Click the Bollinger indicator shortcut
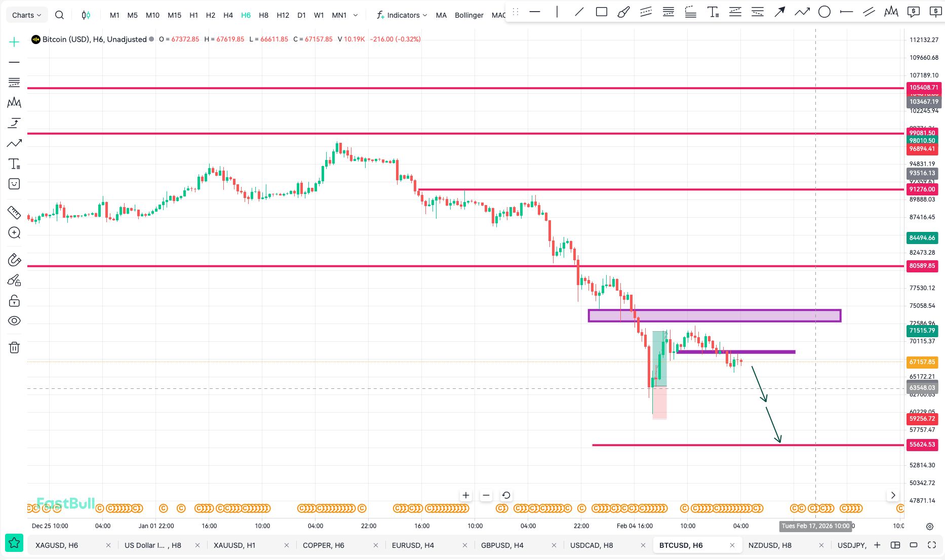 click(469, 15)
